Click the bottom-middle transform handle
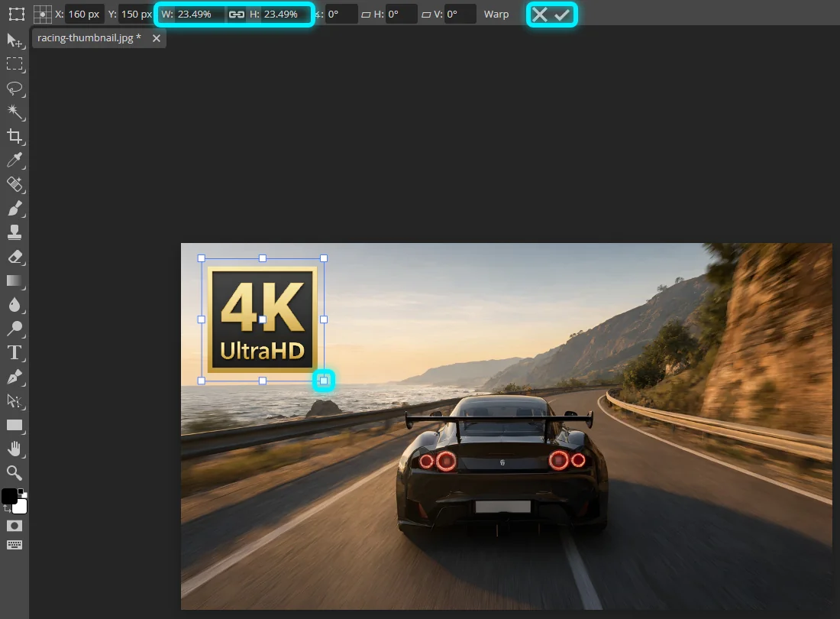This screenshot has height=619, width=840. 263,381
